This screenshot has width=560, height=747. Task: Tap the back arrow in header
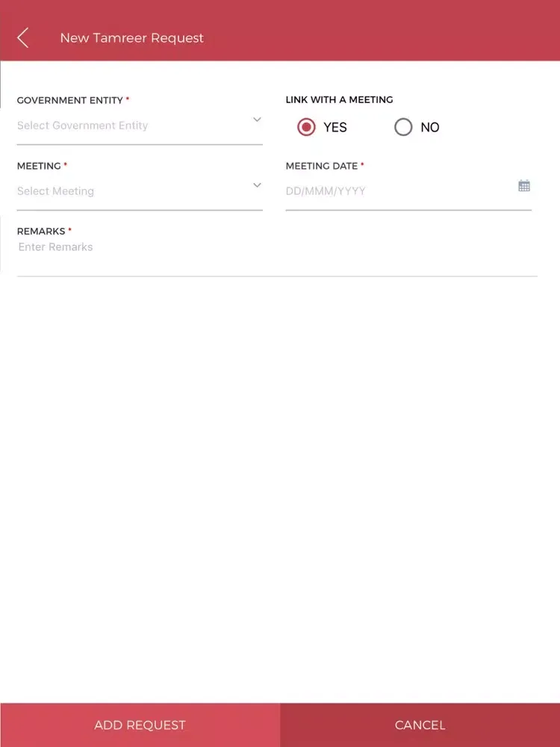click(x=23, y=38)
